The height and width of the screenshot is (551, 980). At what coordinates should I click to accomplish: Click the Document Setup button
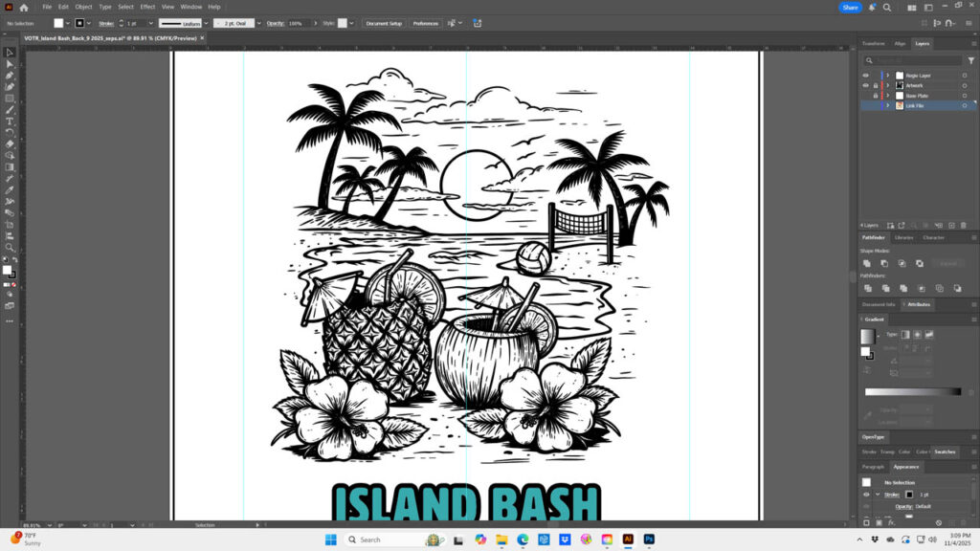pos(384,23)
